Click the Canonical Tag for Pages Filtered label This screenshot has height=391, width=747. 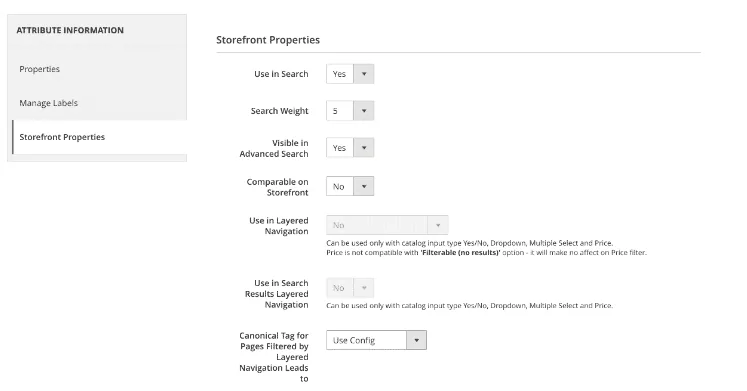tap(274, 357)
